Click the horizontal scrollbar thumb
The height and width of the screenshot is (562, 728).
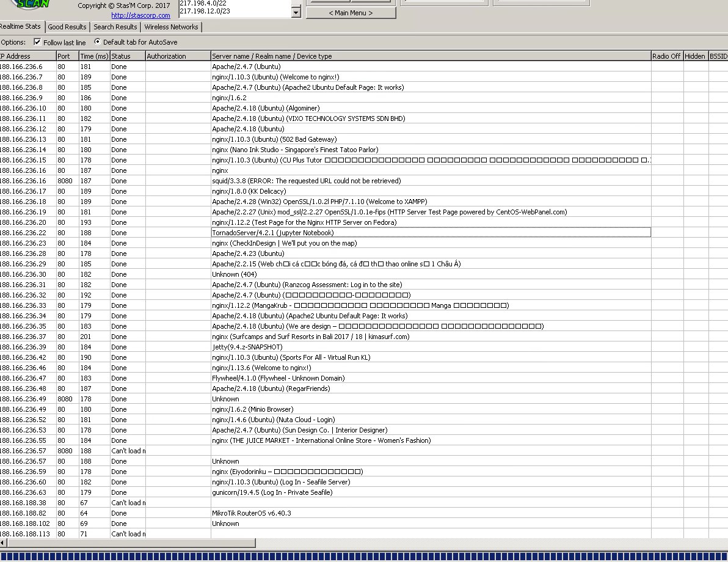click(131, 542)
